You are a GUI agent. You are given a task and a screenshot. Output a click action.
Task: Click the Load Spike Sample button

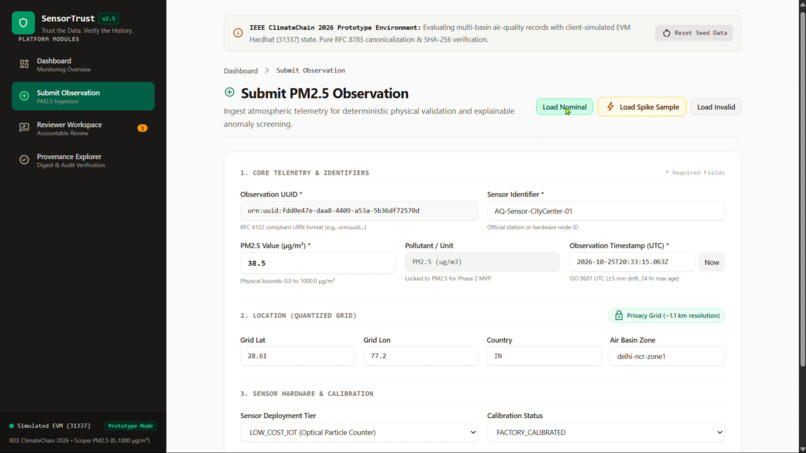[642, 107]
